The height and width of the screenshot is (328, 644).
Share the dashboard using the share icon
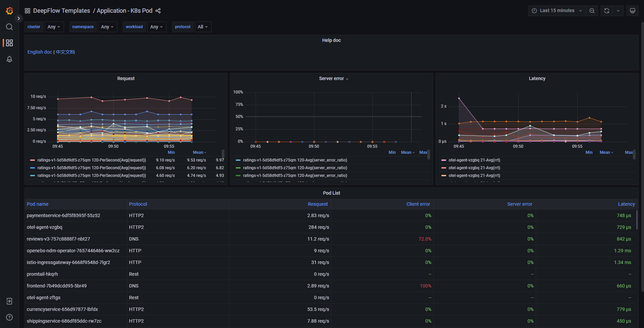tap(158, 10)
